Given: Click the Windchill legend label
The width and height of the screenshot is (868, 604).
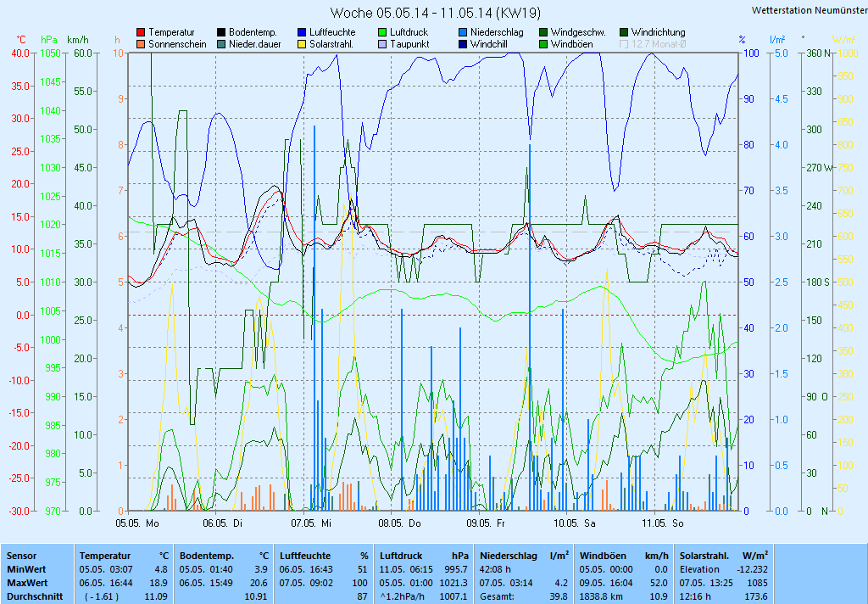Looking at the screenshot, I should [x=489, y=44].
